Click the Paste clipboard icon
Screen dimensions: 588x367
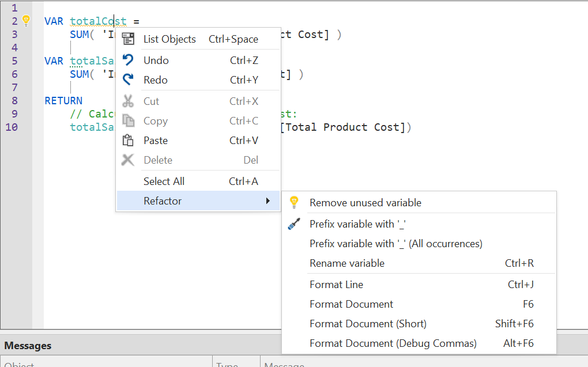129,140
